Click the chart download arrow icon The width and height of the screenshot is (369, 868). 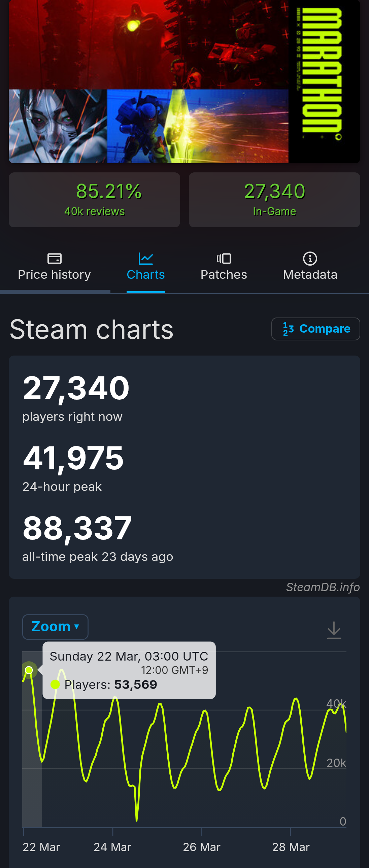click(334, 630)
